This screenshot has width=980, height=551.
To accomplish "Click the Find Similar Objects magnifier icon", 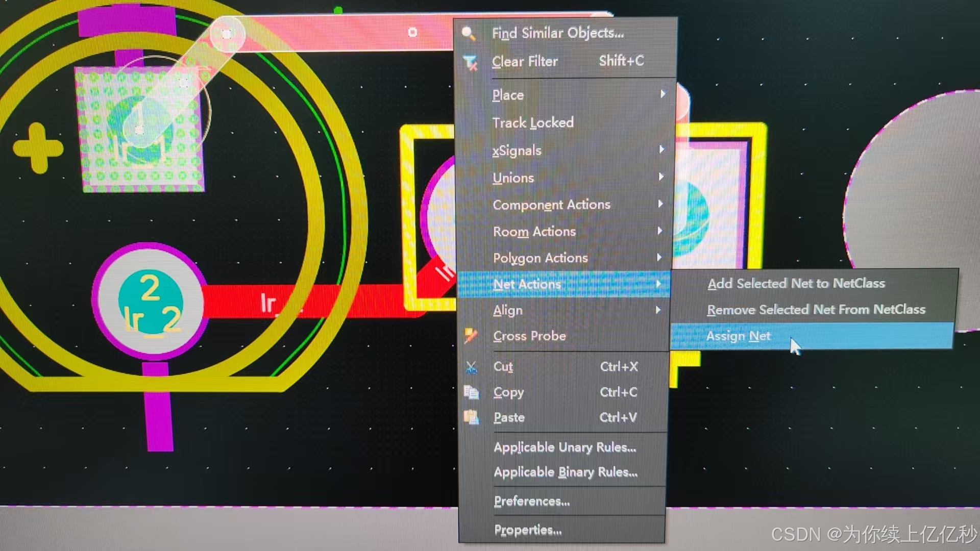I will (469, 34).
